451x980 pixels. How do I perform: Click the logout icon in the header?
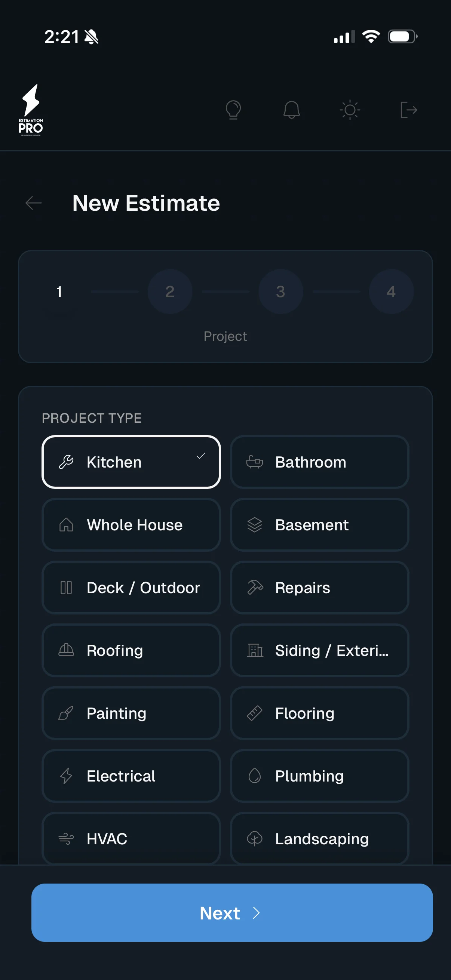[408, 110]
